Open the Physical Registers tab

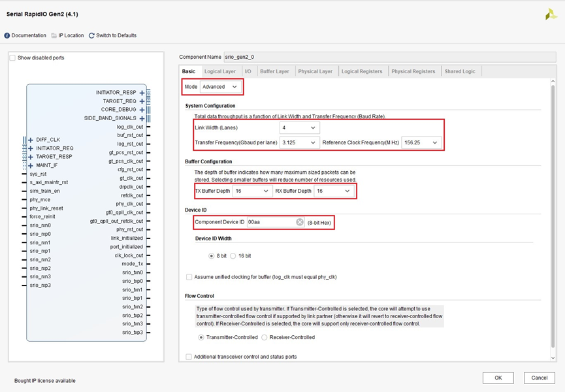click(x=413, y=71)
